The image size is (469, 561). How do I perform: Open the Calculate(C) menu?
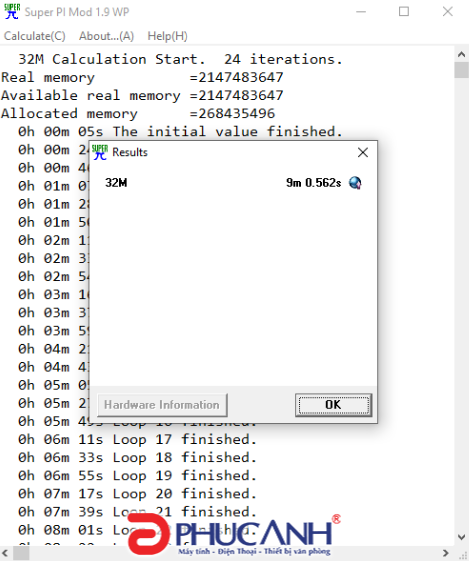pyautogui.click(x=35, y=36)
